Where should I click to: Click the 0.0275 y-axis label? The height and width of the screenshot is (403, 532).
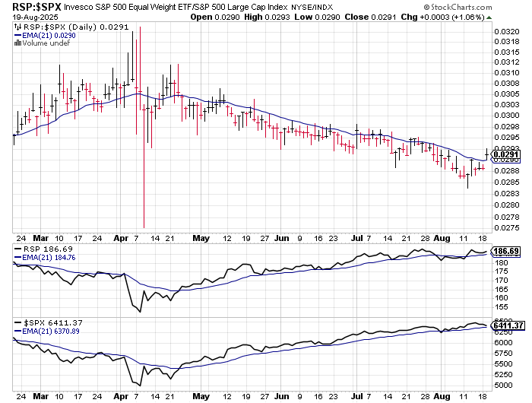507,228
